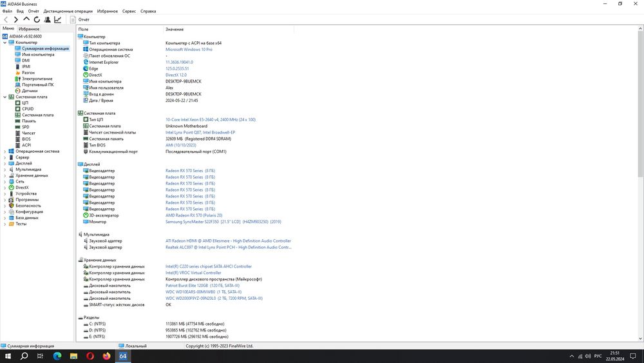Select Портативный ПК tree item

tap(37, 84)
